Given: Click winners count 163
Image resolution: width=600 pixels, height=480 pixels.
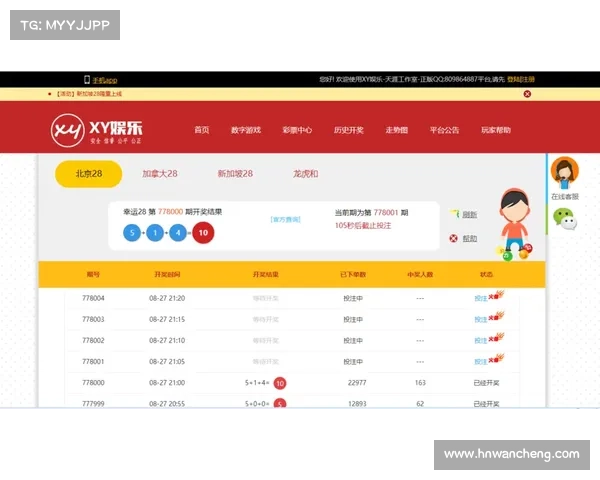Looking at the screenshot, I should [x=420, y=383].
